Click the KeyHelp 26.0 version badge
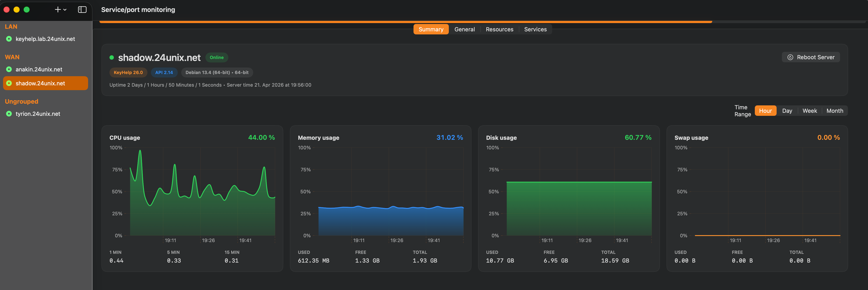This screenshot has height=290, width=868. tap(128, 72)
